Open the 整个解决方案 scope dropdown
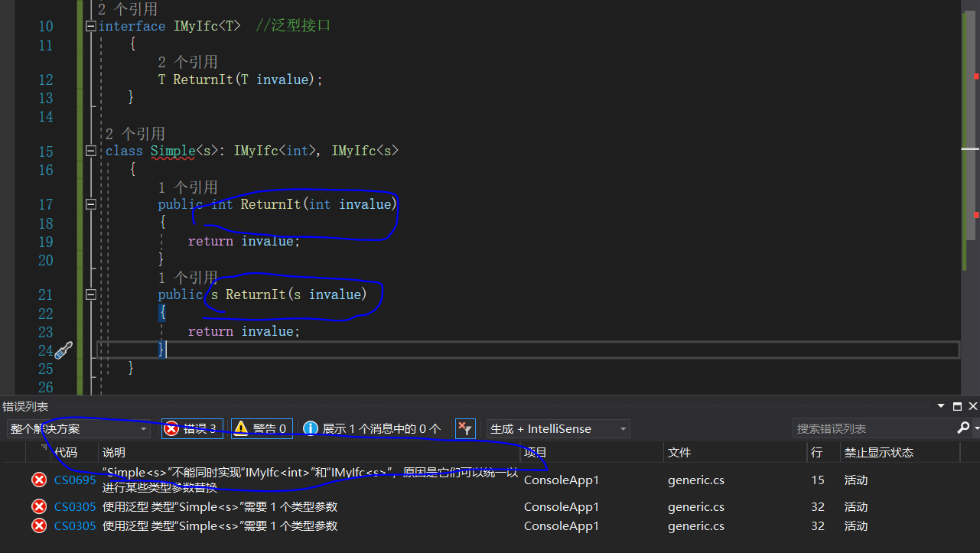The width and height of the screenshot is (980, 553). click(80, 429)
